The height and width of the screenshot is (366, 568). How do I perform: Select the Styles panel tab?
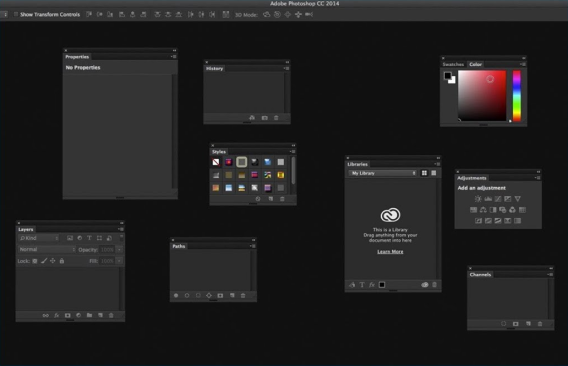219,152
